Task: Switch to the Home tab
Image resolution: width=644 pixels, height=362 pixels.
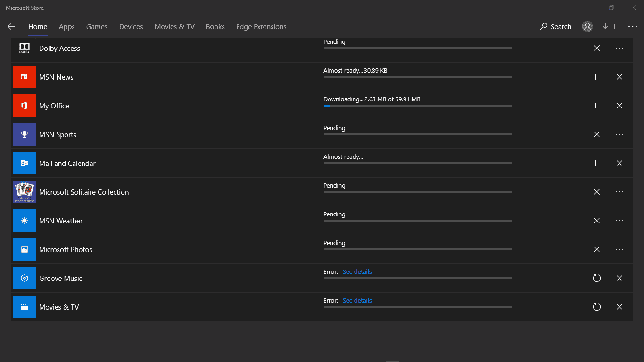Action: point(38,27)
